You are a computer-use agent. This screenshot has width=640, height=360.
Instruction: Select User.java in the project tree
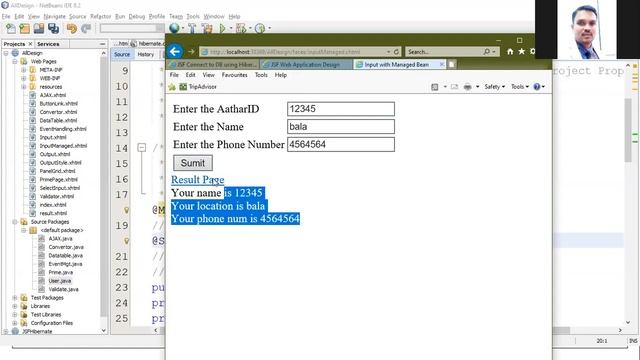(60, 281)
